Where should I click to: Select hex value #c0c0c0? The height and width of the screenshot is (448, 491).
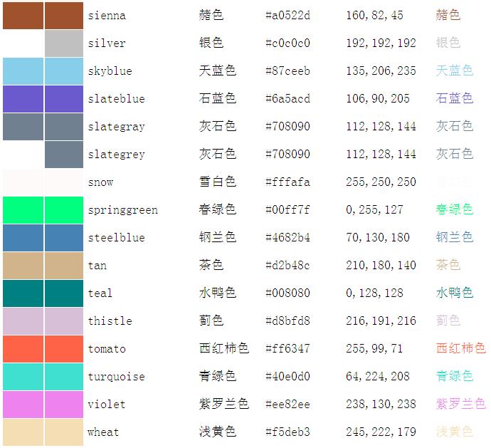point(287,43)
